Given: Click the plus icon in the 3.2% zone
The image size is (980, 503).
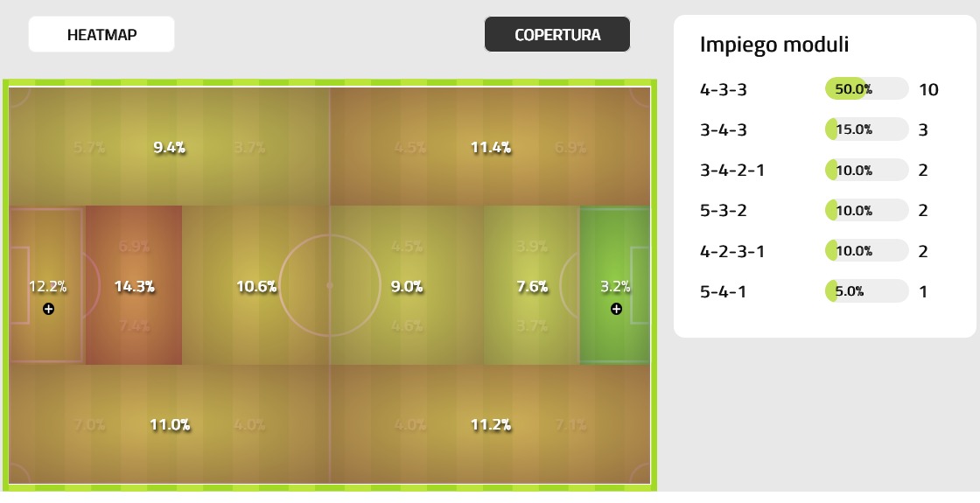Looking at the screenshot, I should click(x=617, y=309).
